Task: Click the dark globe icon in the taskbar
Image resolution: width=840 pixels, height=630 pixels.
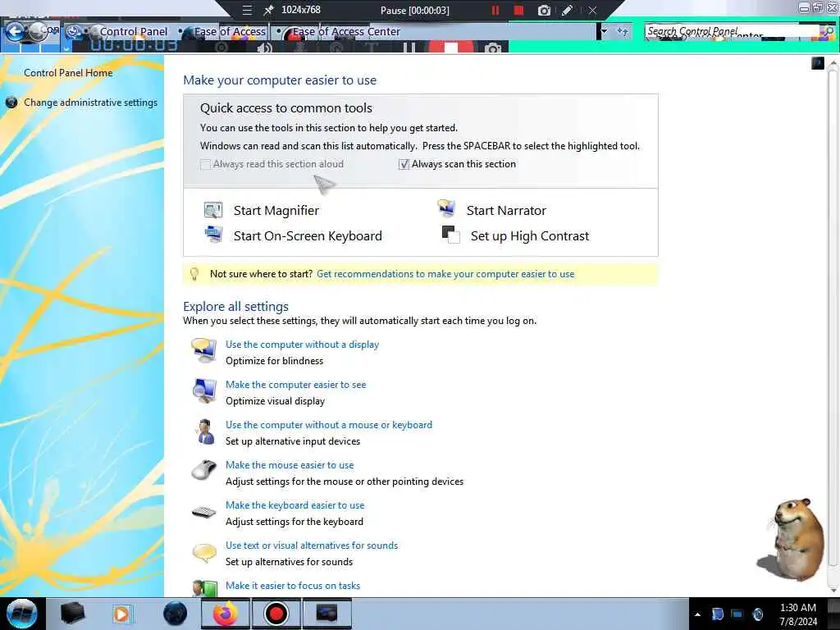Action: [x=176, y=614]
